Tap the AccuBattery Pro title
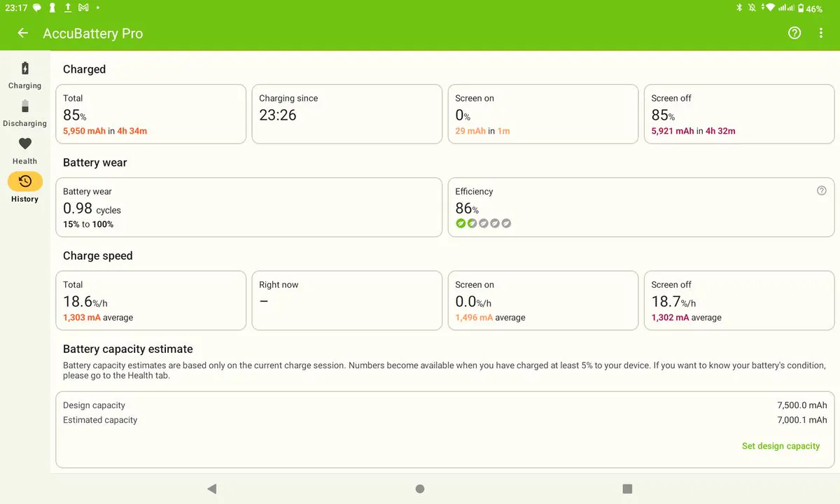The image size is (840, 504). pos(93,34)
